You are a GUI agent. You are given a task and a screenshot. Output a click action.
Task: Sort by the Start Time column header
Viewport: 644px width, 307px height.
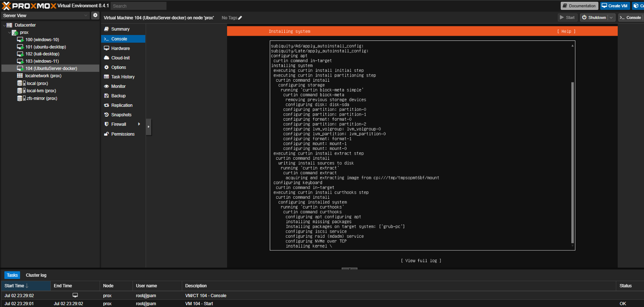coord(26,285)
